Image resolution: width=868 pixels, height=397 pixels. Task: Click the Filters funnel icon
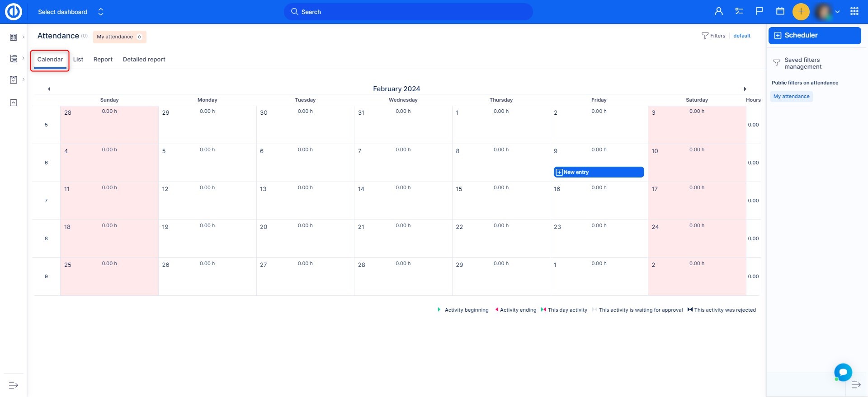tap(705, 36)
